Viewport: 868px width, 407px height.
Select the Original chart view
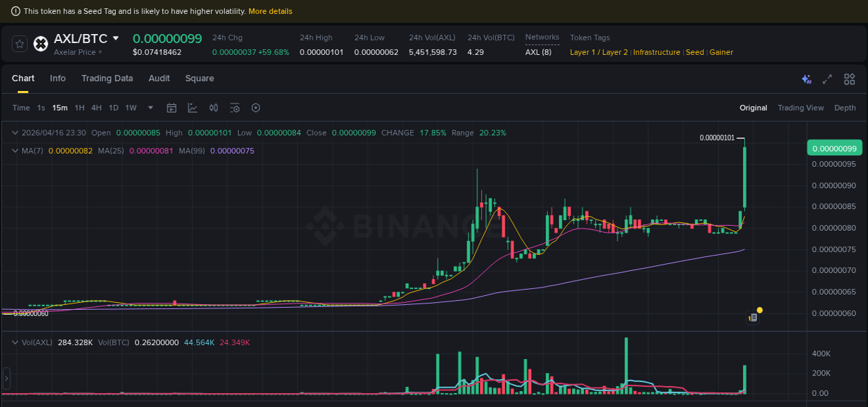click(753, 108)
